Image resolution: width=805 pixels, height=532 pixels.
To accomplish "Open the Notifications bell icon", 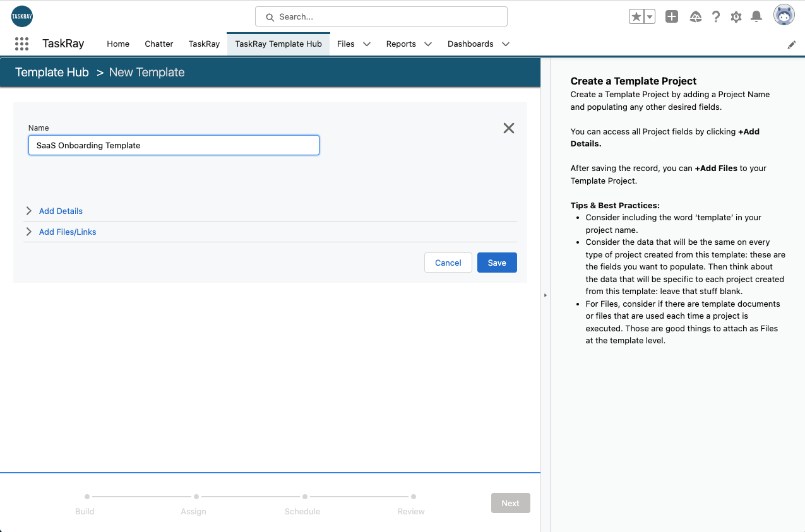I will pyautogui.click(x=756, y=17).
